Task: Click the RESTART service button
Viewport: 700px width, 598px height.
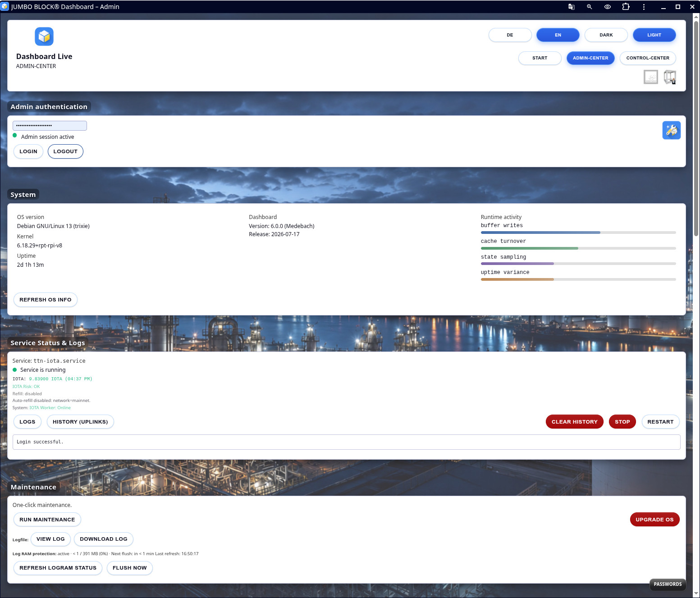Action: (x=660, y=422)
